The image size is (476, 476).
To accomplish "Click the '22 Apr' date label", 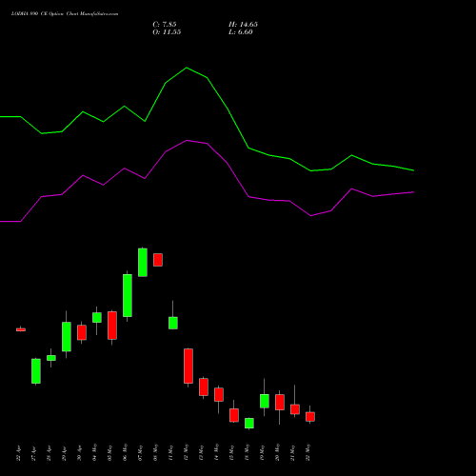I will (x=18, y=453).
